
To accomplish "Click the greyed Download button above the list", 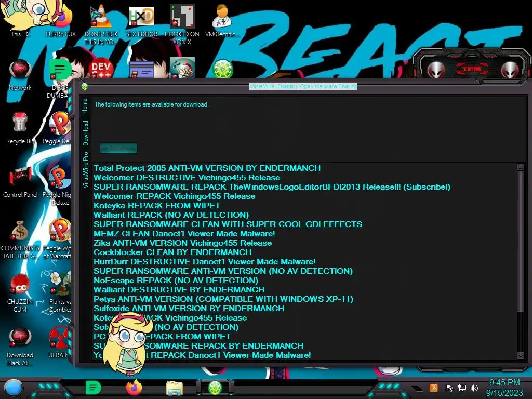I will coord(119,148).
